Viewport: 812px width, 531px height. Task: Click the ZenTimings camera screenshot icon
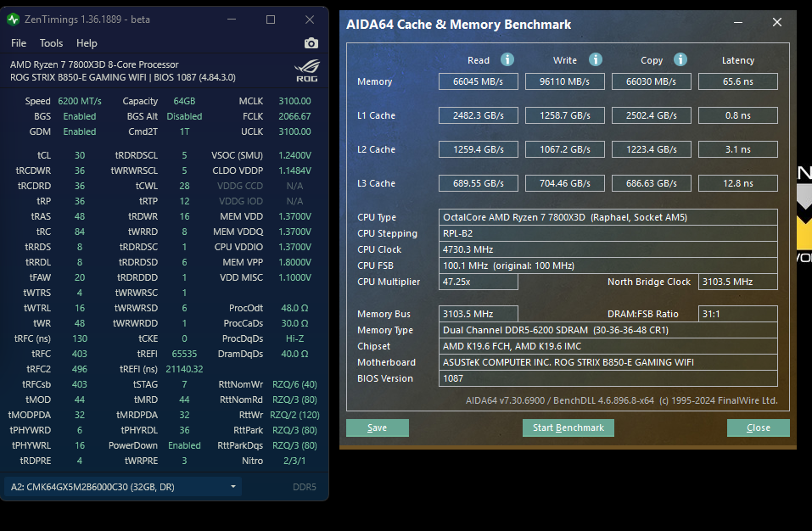(x=311, y=43)
